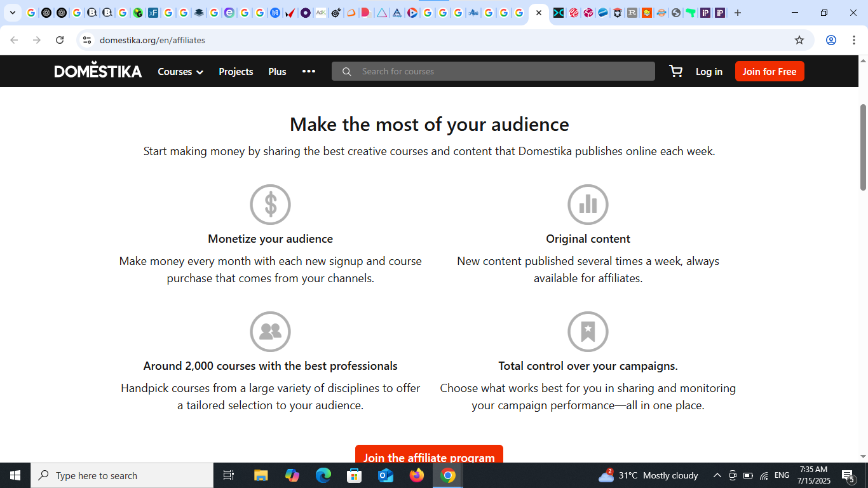Switch to the blue N favicon tab
This screenshot has height=488, width=868.
pos(275,13)
